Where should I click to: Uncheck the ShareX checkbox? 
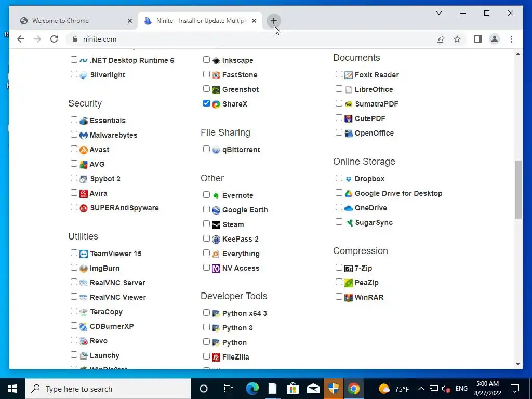coord(206,103)
